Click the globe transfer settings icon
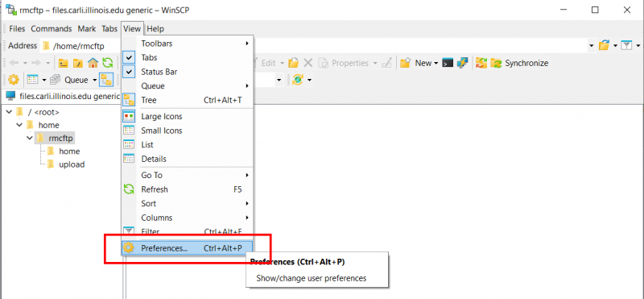Screen dimensions: 644x299 pyautogui.click(x=297, y=80)
